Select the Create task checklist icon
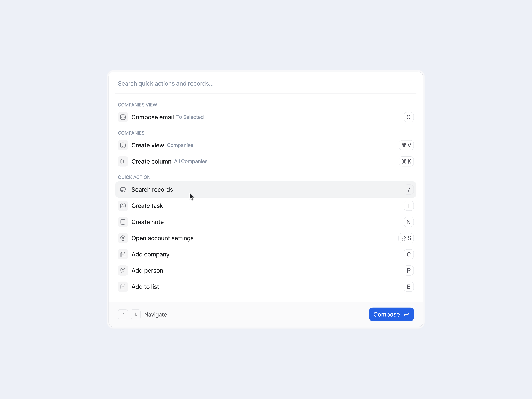 point(123,206)
